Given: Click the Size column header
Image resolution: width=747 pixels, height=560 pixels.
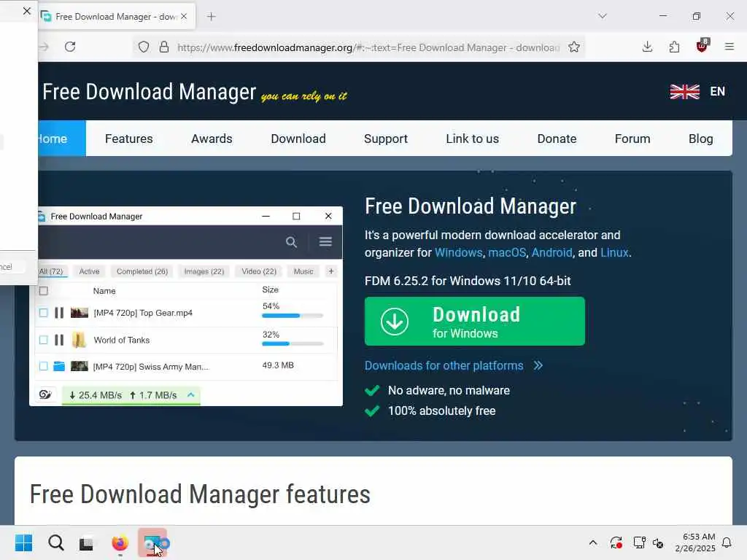Looking at the screenshot, I should [270, 289].
